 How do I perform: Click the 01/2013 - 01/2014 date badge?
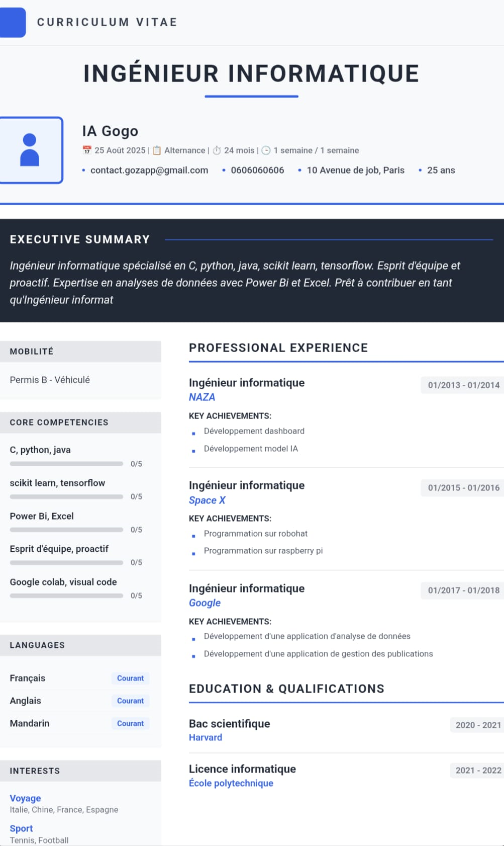pyautogui.click(x=463, y=385)
